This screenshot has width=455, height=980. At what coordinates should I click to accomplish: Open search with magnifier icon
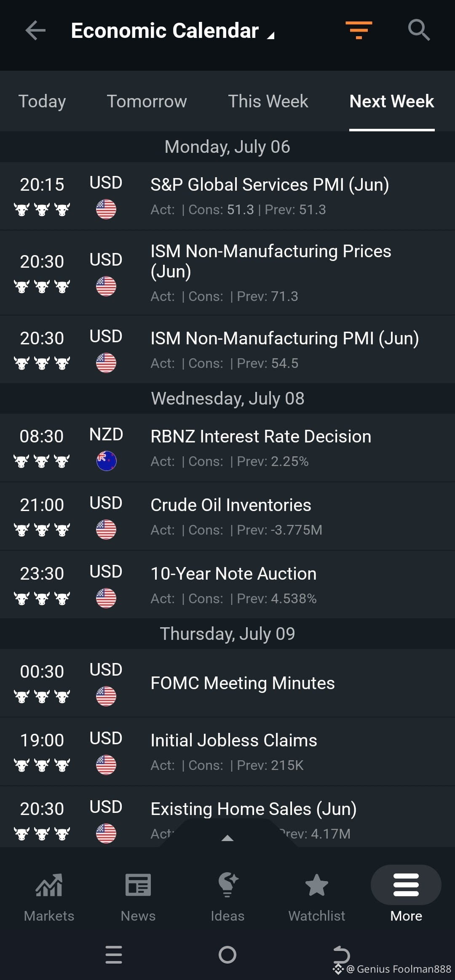[x=419, y=30]
